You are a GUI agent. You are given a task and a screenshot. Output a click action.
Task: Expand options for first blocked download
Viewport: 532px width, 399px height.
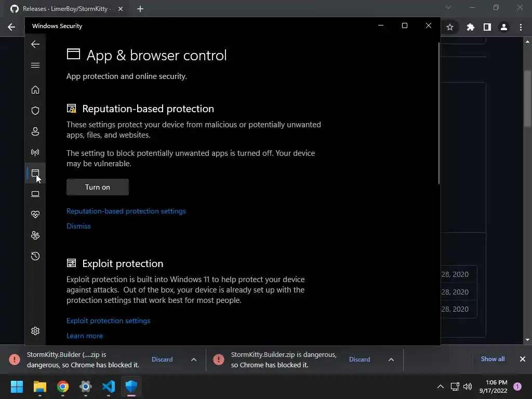194,360
